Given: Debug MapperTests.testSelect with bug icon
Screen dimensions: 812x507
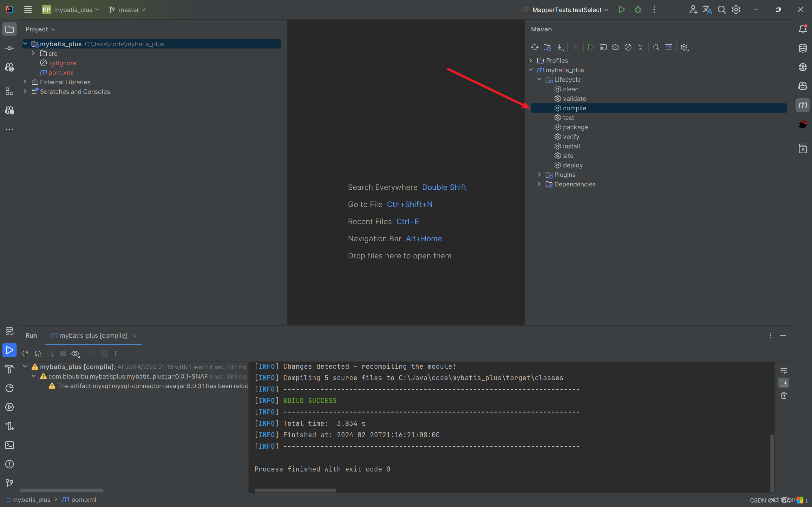Looking at the screenshot, I should 638,10.
